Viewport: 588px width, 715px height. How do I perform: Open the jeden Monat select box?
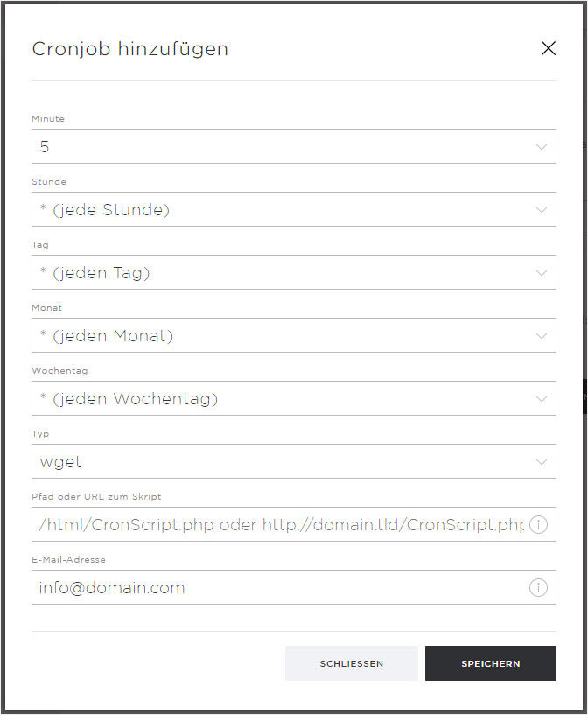[293, 335]
